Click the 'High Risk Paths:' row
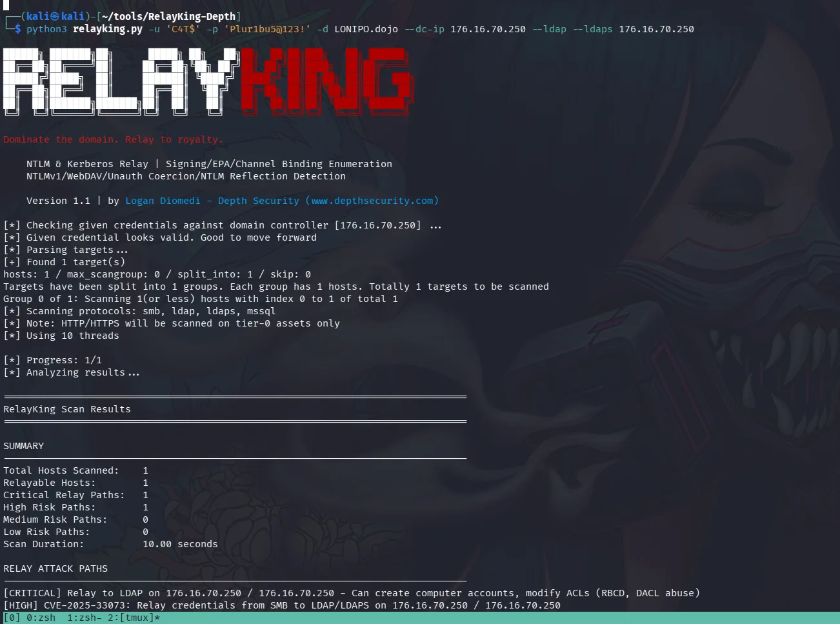 coord(76,507)
